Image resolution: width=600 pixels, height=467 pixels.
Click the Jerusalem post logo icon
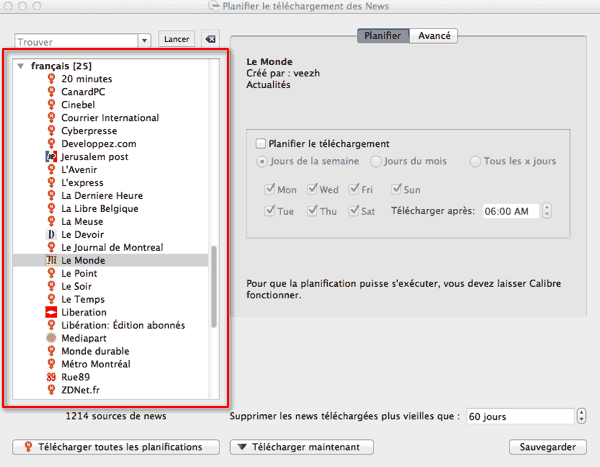click(51, 157)
